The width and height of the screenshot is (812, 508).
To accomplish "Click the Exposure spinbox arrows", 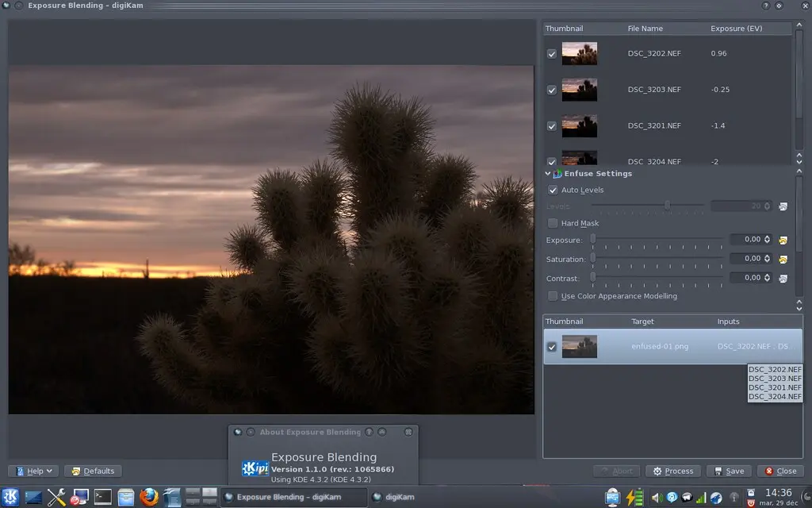I will tap(768, 240).
